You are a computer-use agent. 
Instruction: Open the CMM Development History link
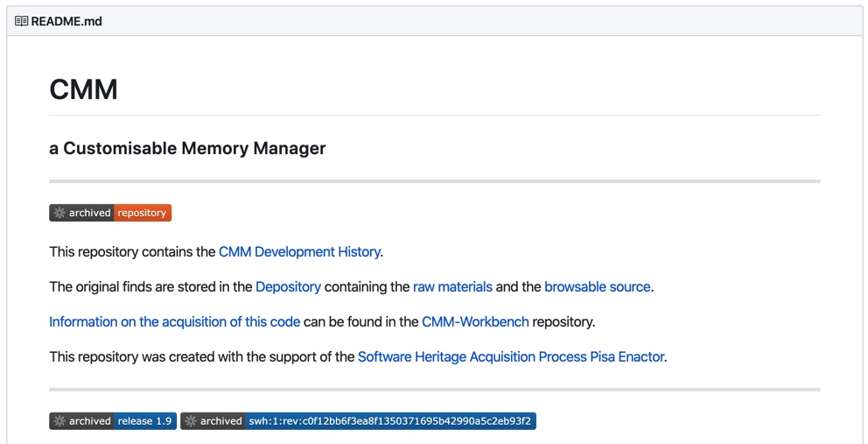click(x=299, y=251)
